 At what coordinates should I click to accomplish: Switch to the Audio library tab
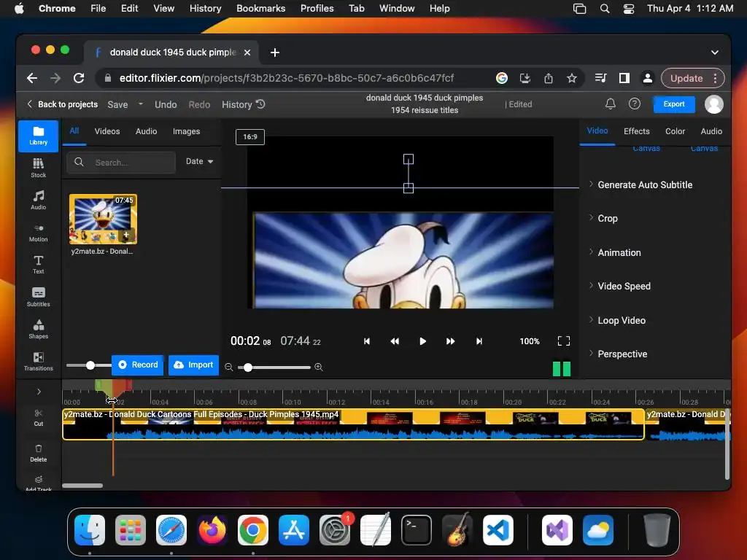(x=146, y=131)
